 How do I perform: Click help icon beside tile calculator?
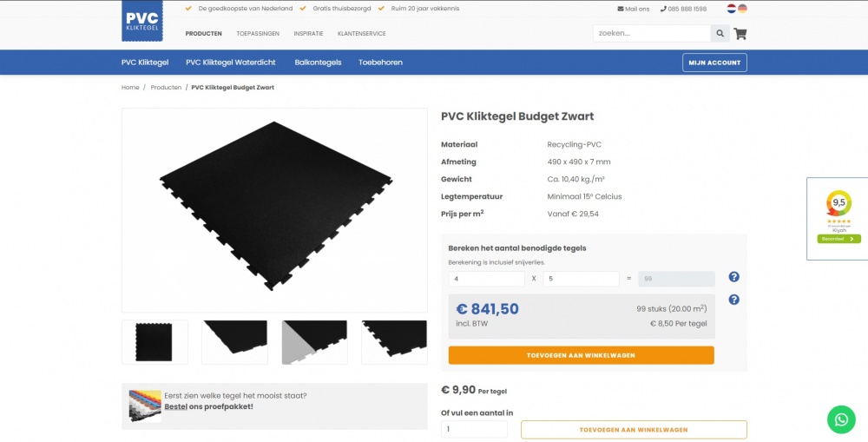(x=734, y=277)
